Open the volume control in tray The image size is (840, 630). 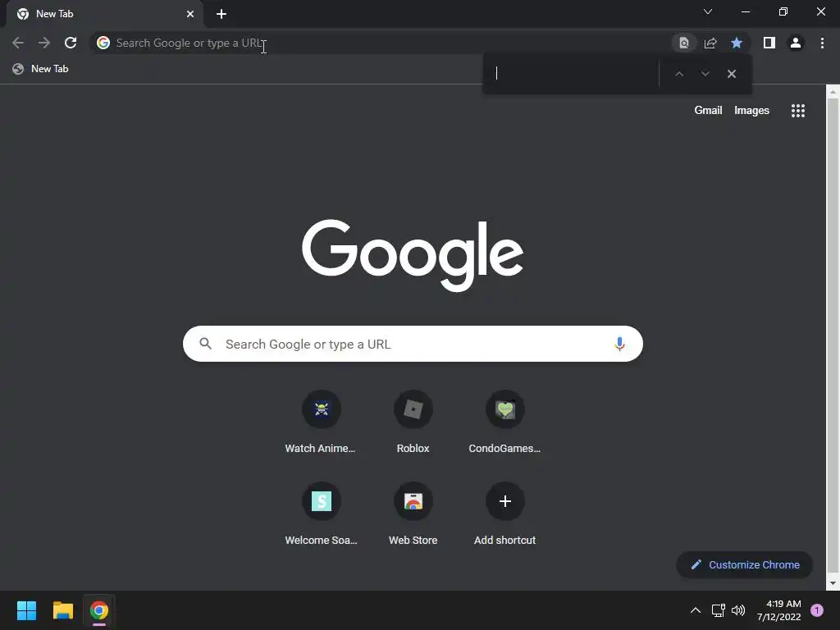(738, 610)
